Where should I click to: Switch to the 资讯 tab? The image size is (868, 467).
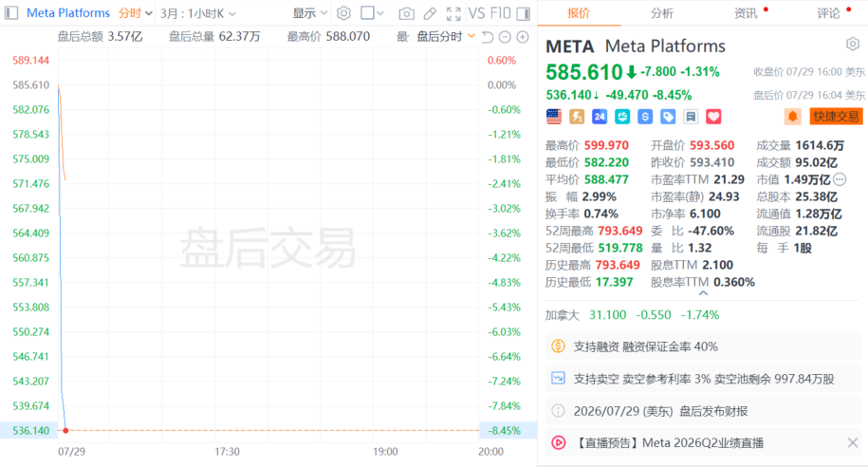[746, 13]
